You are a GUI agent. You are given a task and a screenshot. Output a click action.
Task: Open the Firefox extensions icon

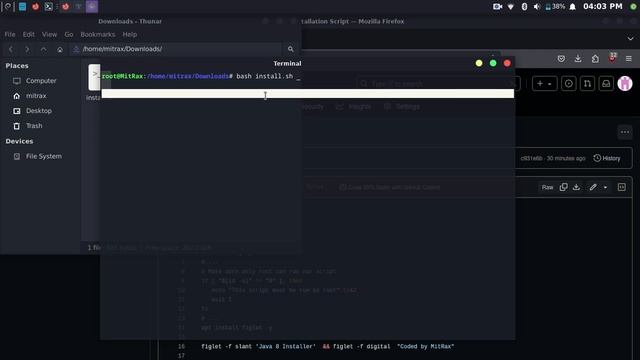595,59
